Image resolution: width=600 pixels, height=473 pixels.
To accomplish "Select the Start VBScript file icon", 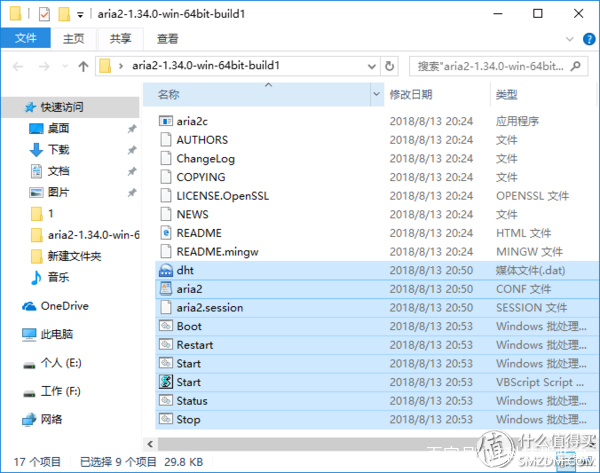I will point(166,382).
